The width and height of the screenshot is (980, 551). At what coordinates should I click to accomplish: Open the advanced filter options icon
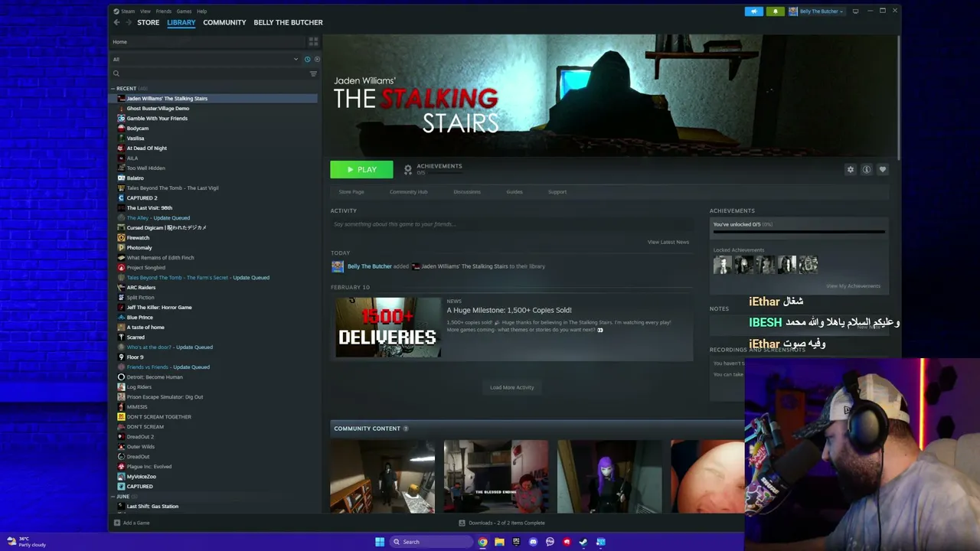[x=313, y=73]
